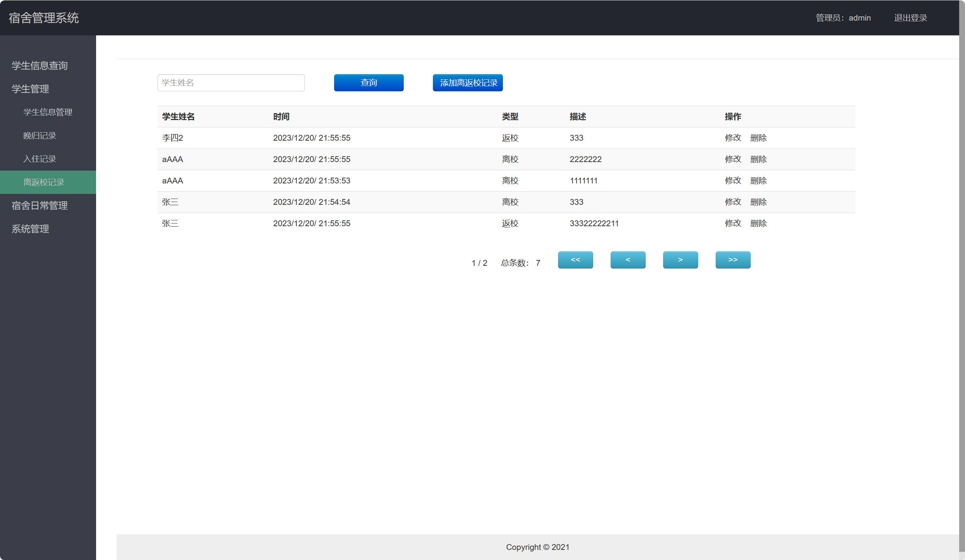The image size is (965, 560).
Task: Click 修改 for 李四2 record
Action: pos(733,138)
